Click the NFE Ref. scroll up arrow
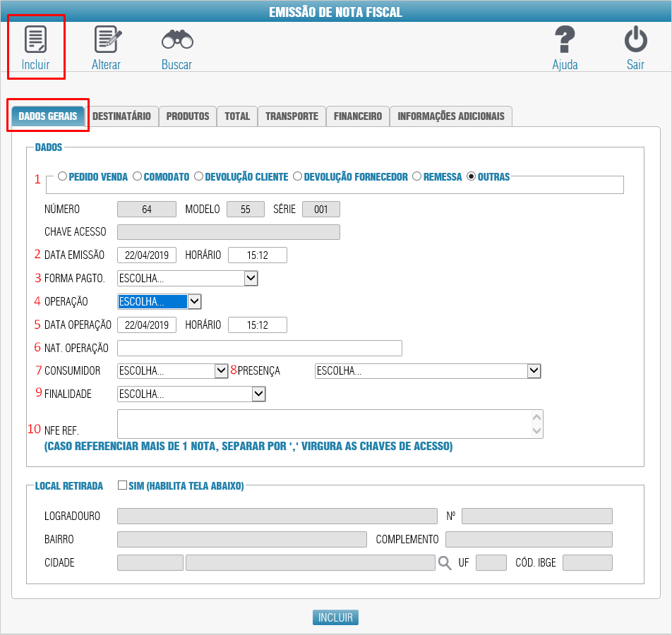The height and width of the screenshot is (635, 672). (x=536, y=417)
